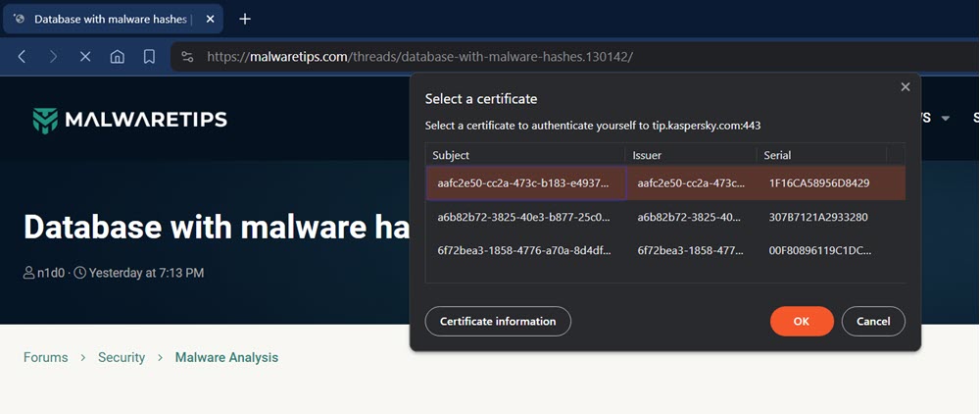The height and width of the screenshot is (414, 980).
Task: Click the address bar URL
Action: tap(420, 57)
